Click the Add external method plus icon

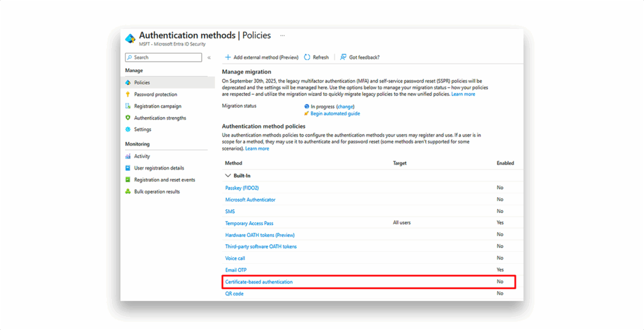[228, 57]
